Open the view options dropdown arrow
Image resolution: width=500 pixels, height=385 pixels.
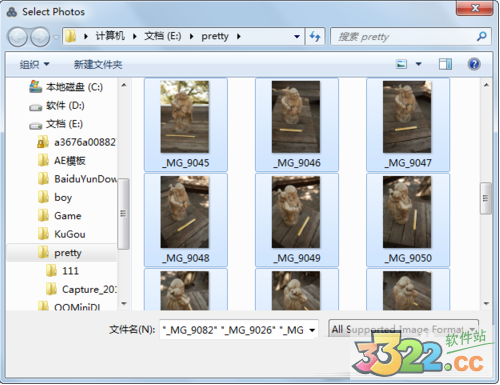[x=418, y=64]
